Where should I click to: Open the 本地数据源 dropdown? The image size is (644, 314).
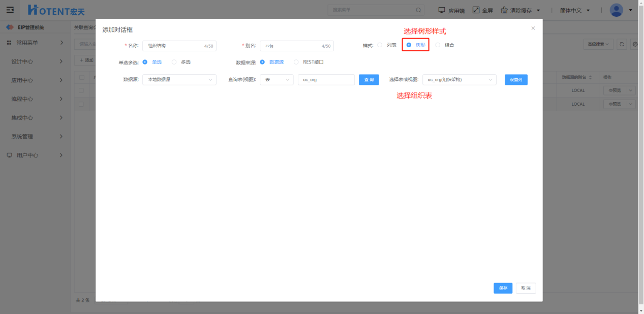click(179, 80)
